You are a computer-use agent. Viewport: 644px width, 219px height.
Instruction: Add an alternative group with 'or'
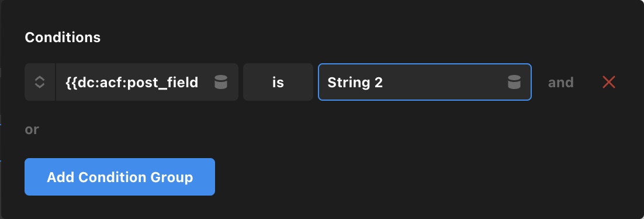pos(32,129)
